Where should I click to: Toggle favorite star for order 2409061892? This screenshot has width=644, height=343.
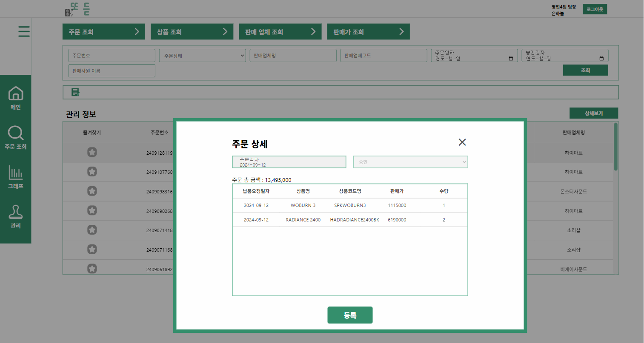92,269
